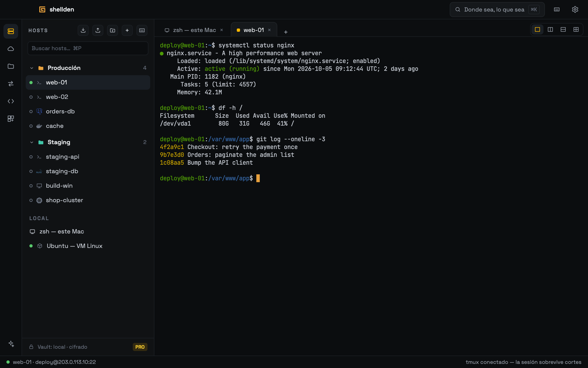Open Ubuntu — VM Linux entry
The image size is (588, 368).
88,246
